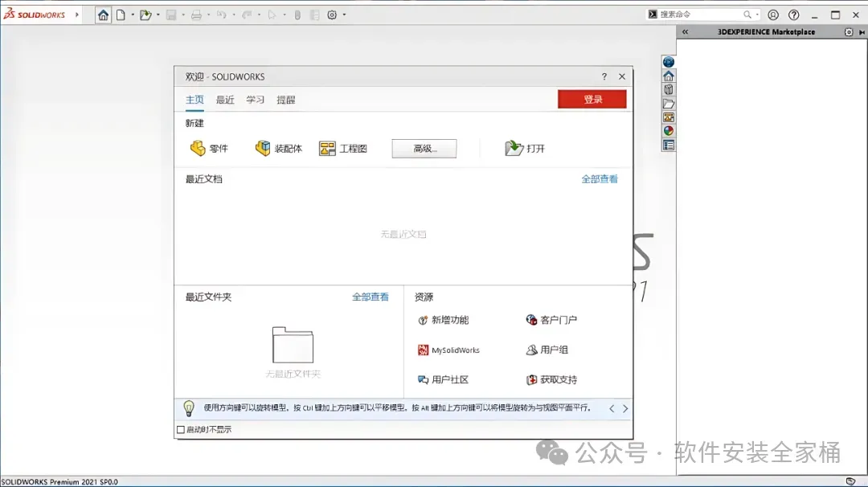This screenshot has height=487, width=868.
Task: Click the Print icon in toolbar
Action: coord(197,15)
